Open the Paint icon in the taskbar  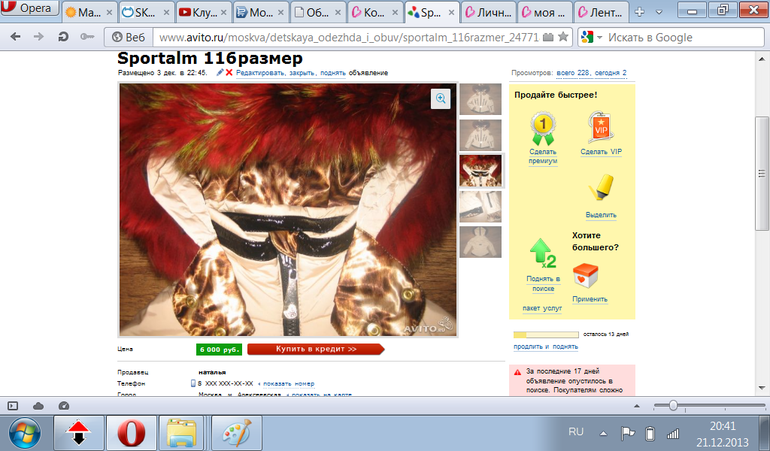[236, 433]
